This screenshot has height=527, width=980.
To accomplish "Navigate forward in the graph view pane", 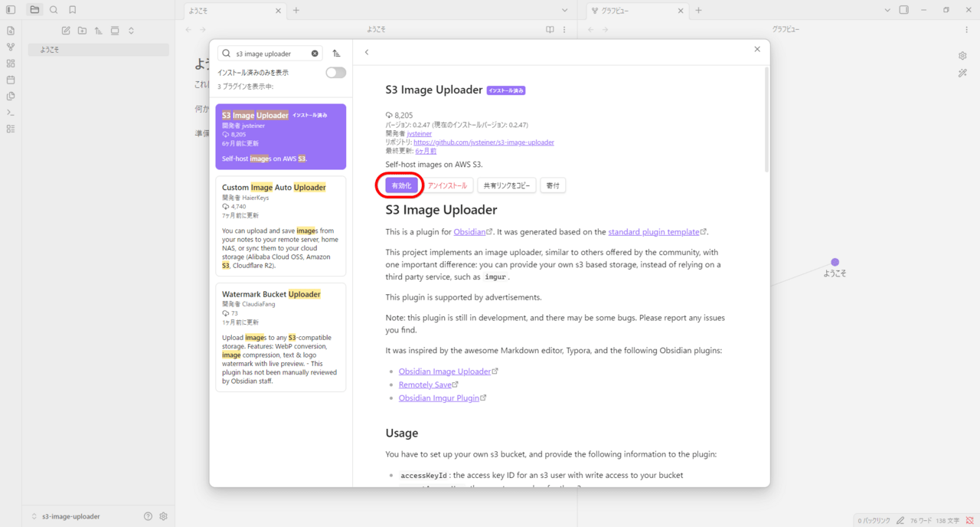I will coord(605,30).
